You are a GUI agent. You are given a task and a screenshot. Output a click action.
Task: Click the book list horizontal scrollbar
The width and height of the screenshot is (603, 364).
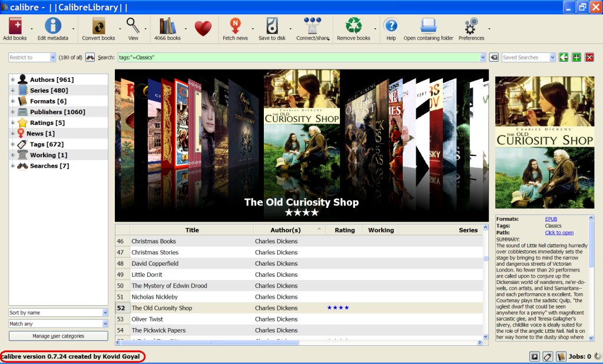pos(299,342)
